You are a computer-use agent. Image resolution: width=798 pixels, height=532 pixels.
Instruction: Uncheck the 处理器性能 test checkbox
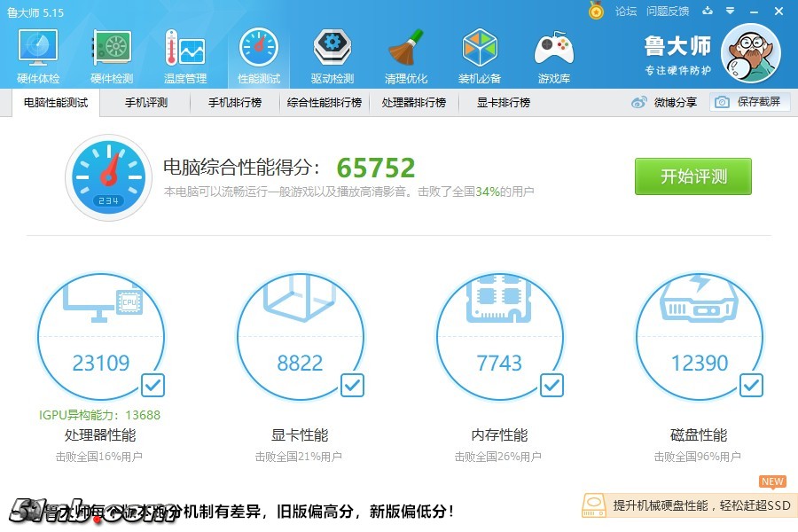pyautogui.click(x=153, y=385)
